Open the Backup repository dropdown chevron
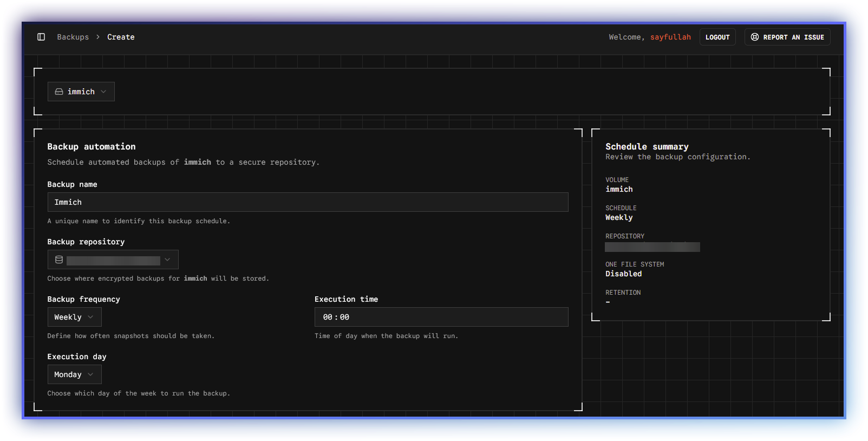 click(167, 260)
